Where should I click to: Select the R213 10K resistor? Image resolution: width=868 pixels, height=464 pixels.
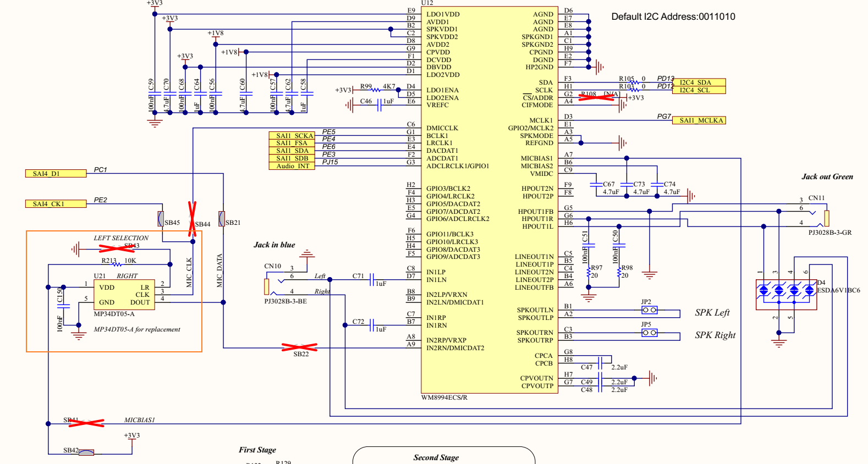pos(117,264)
